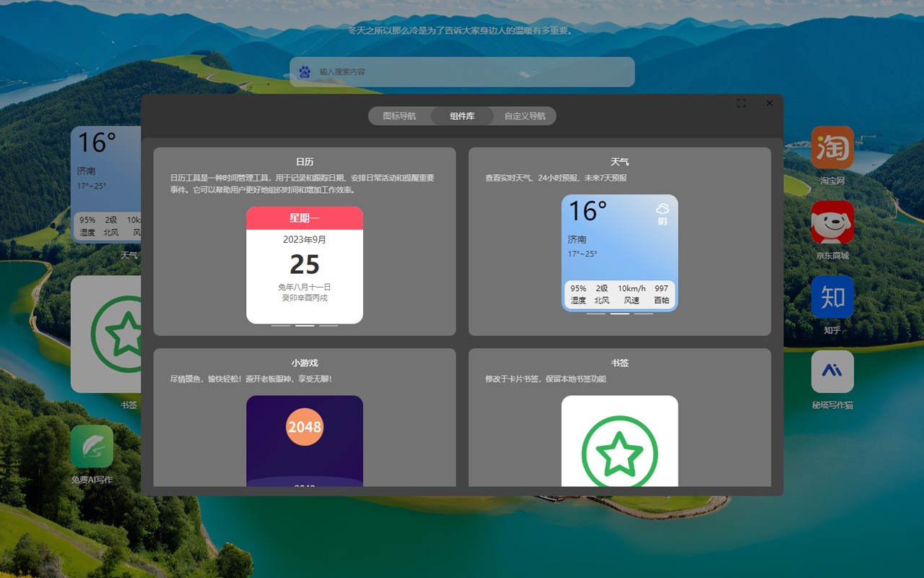Close the component library dialog
The height and width of the screenshot is (578, 924).
tap(770, 103)
